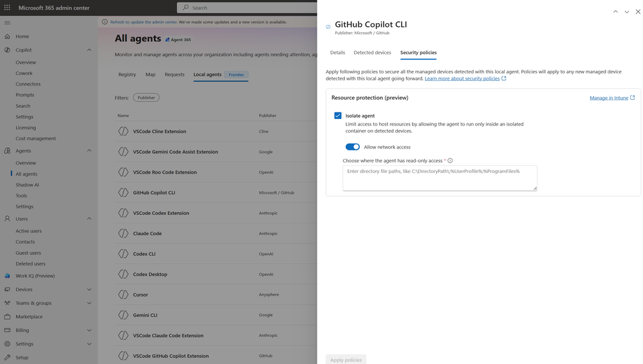Click external link icon beside Manage in Intune

click(x=632, y=98)
